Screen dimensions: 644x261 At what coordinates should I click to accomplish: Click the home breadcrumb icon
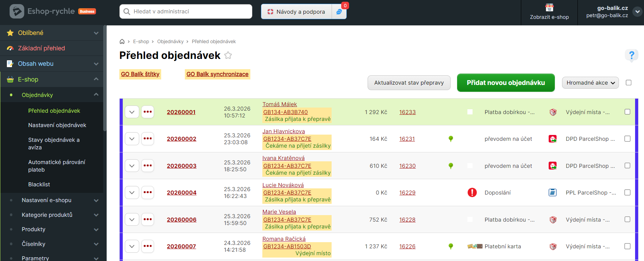coord(122,41)
